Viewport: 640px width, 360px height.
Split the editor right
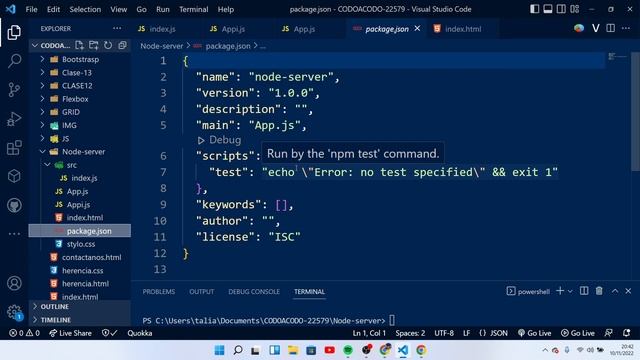pyautogui.click(x=611, y=28)
